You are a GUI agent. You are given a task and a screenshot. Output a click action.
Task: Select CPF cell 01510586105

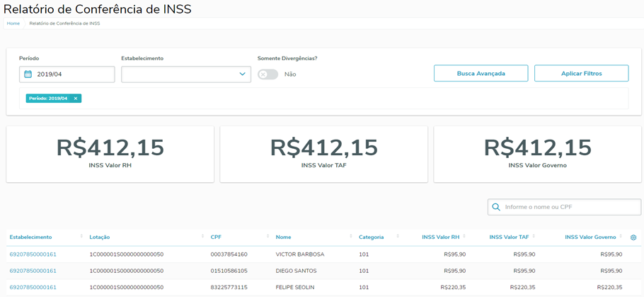point(229,271)
